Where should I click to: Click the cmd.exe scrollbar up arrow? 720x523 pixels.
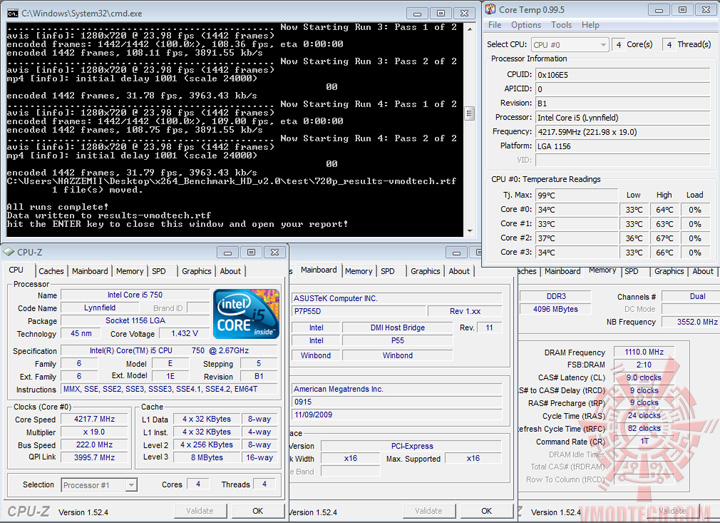coord(469,29)
